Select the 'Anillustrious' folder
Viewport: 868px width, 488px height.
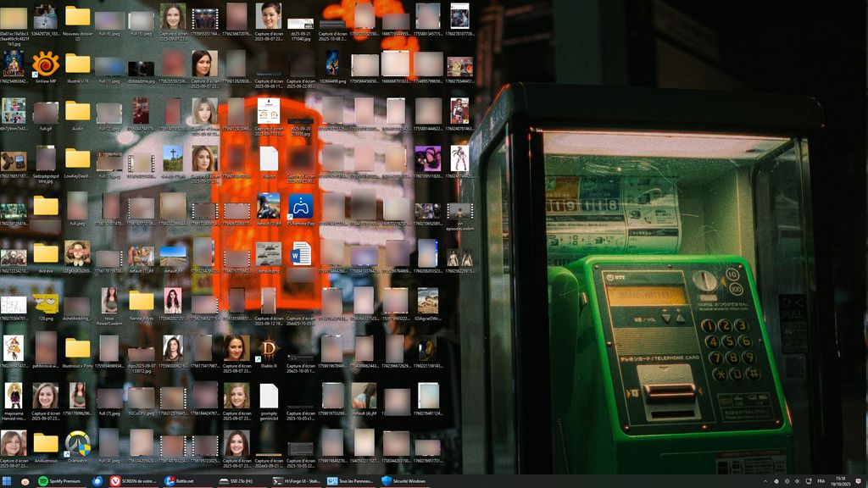click(x=46, y=447)
